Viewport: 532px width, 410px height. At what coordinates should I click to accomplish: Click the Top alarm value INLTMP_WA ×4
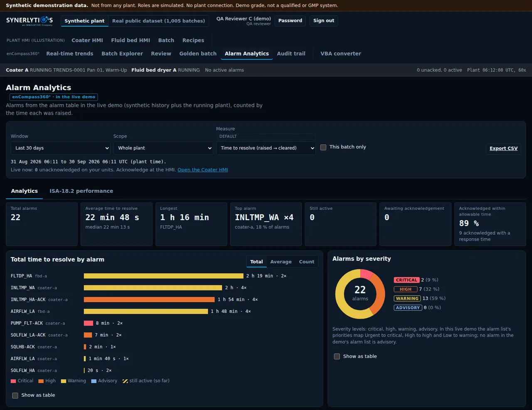pos(264,217)
